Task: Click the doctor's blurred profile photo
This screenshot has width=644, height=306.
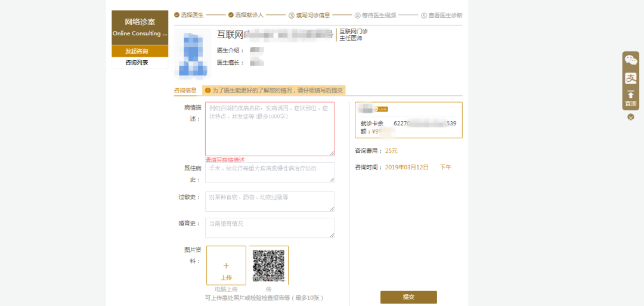Action: coord(192,53)
